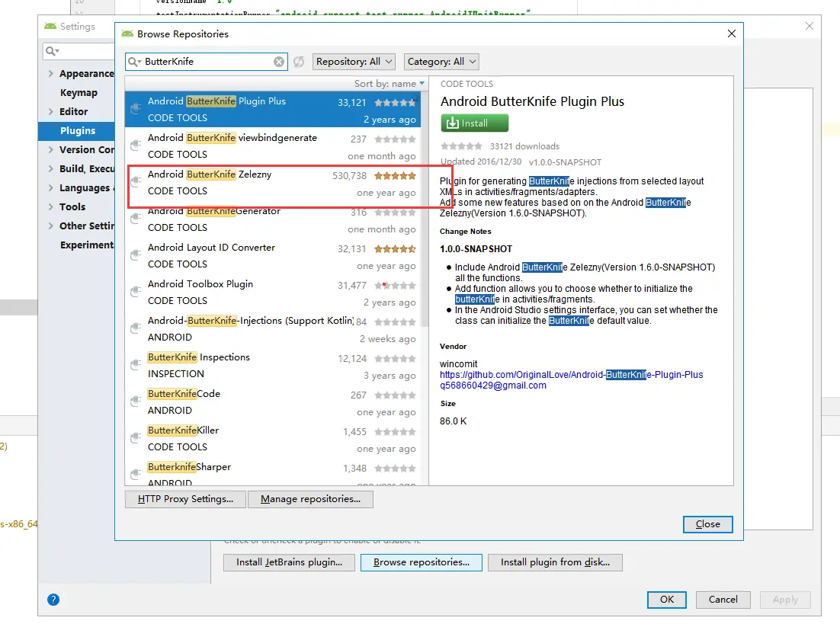840x624 pixels.
Task: Click plugin icon of ButterKnifeCode row
Action: tap(136, 402)
